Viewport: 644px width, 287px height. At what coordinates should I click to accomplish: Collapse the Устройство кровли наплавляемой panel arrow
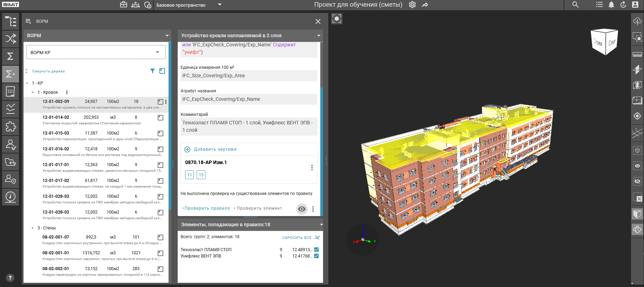pos(319,36)
